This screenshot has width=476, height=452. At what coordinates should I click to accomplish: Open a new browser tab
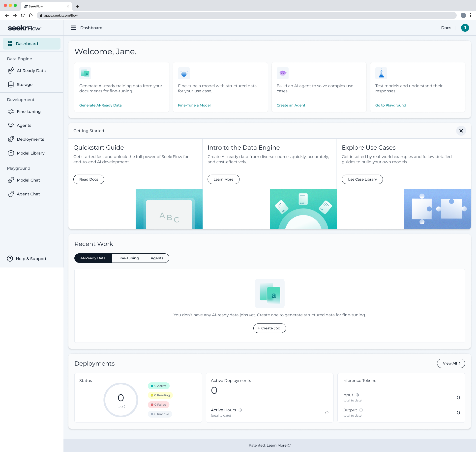78,6
